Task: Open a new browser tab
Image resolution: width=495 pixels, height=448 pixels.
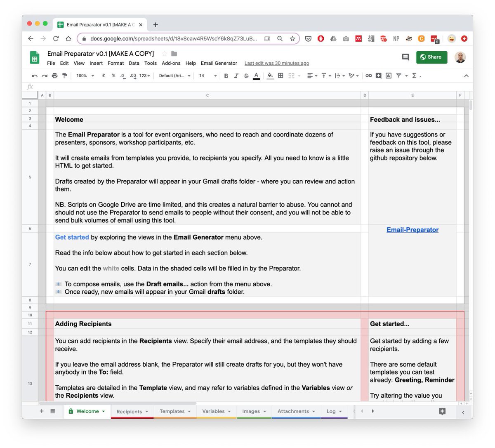Action: (x=156, y=25)
